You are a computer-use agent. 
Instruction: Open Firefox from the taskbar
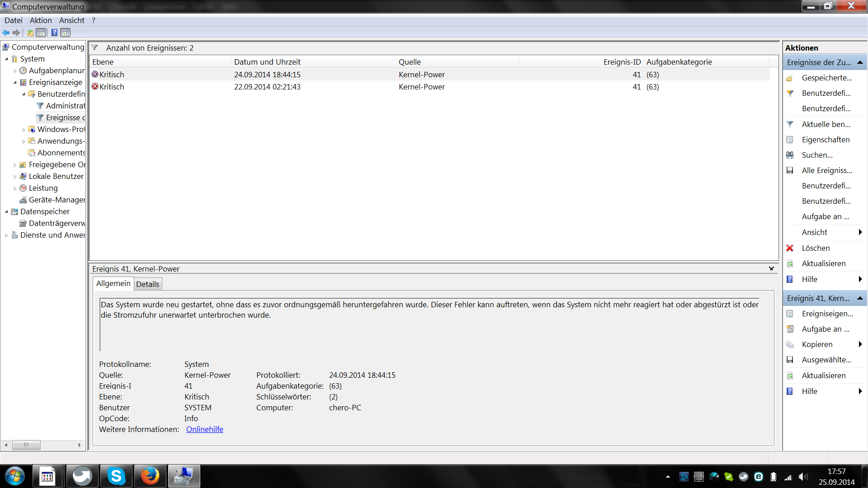pos(150,476)
